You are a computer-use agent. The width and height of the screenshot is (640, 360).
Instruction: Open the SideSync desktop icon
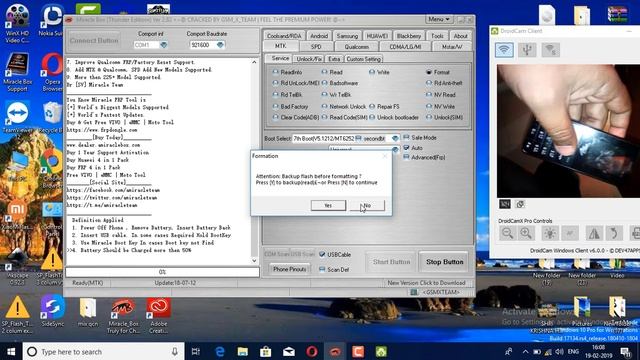coord(53,310)
